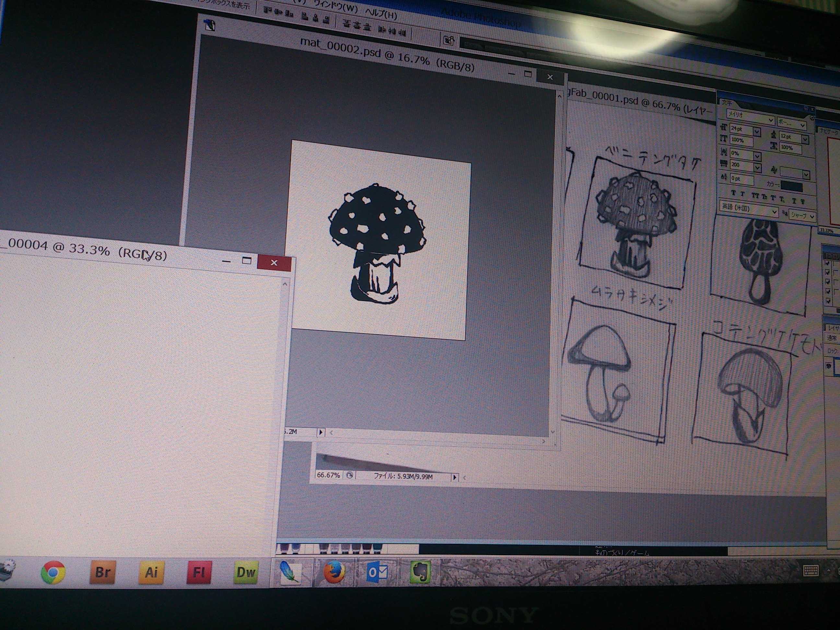
Task: Click the Evernote taskbar icon
Action: 420,572
